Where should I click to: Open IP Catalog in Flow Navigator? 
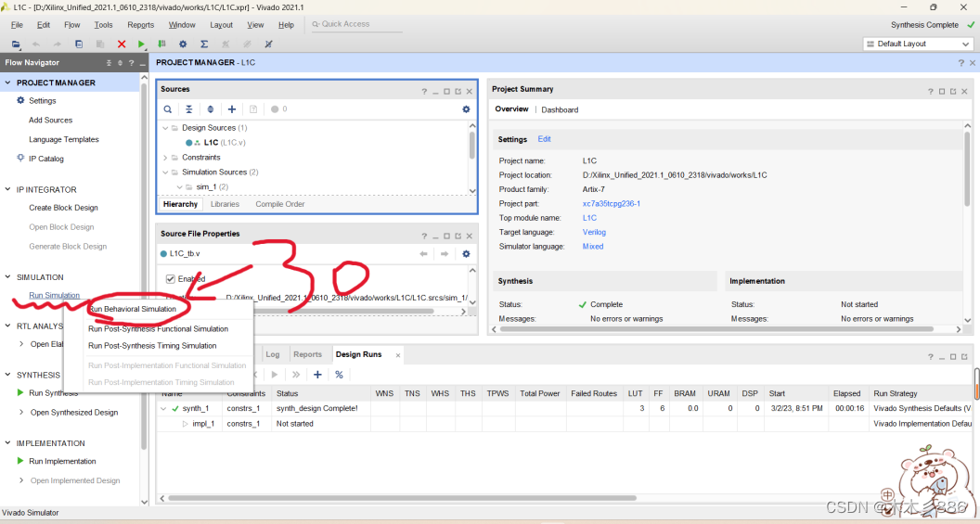pyautogui.click(x=46, y=159)
